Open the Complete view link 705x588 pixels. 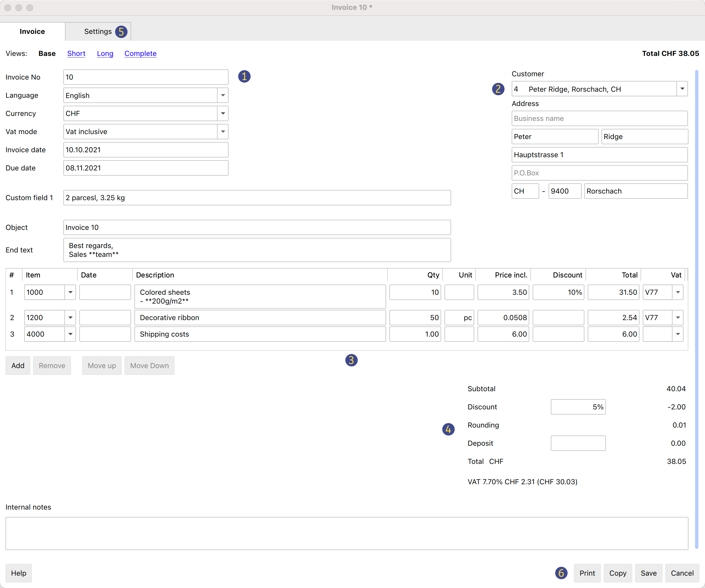(140, 54)
